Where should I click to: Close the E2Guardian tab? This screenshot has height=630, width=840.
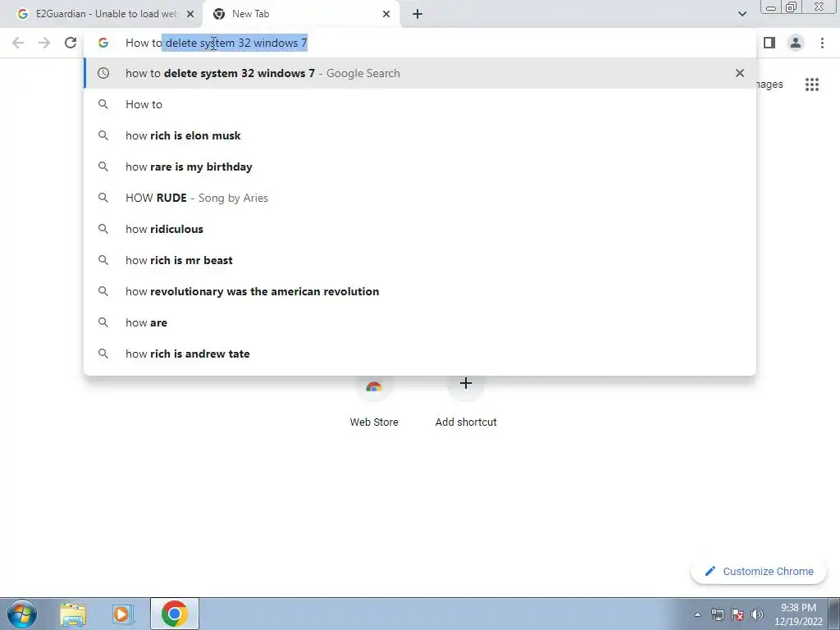(x=189, y=14)
